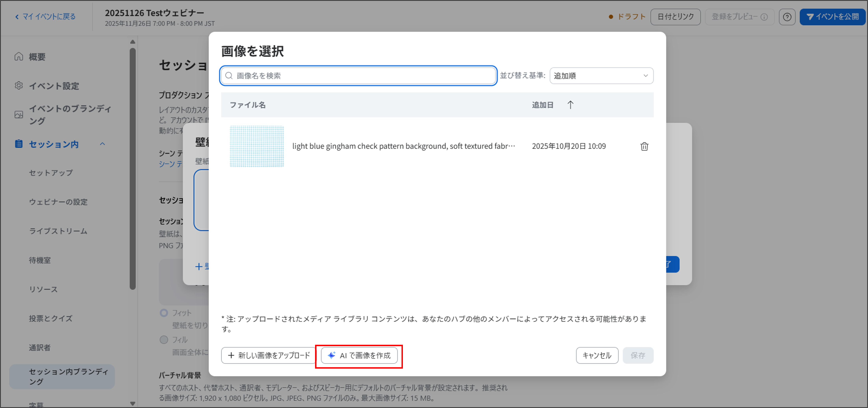Click the title 20251126 Testウェビナー

[154, 13]
